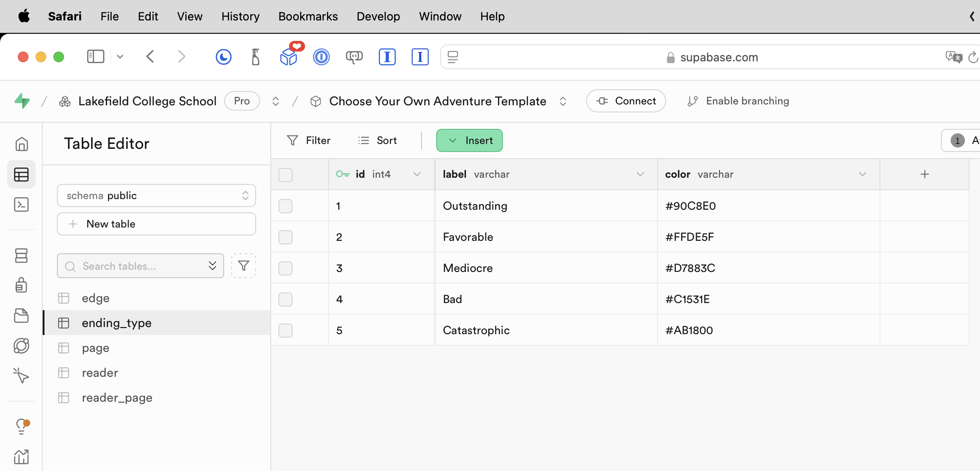Open the Bookmarks menu in Safari
This screenshot has height=471, width=980.
[x=308, y=16]
